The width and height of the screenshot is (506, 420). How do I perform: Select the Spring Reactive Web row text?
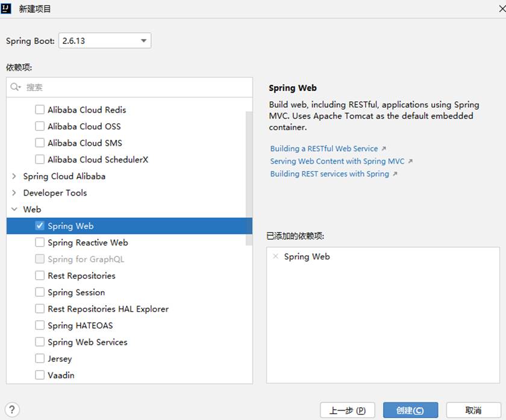88,242
